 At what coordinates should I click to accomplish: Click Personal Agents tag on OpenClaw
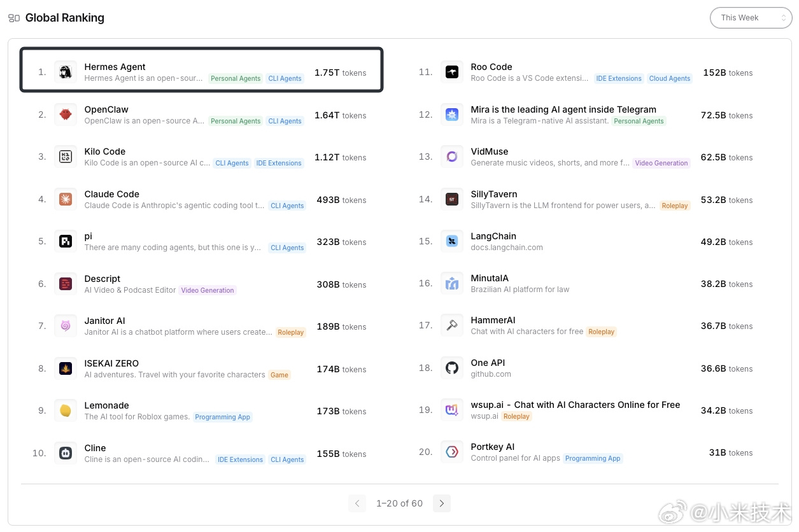[236, 121]
